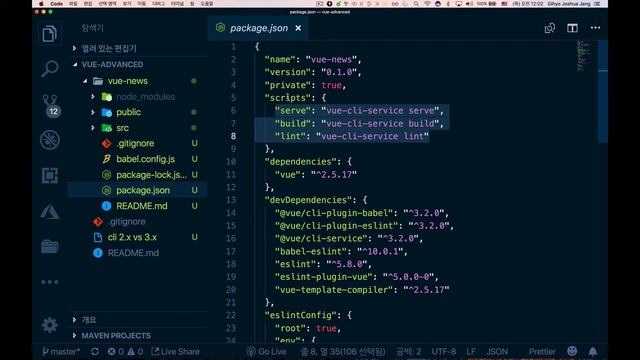Switch to the package.json editor tab

click(258, 28)
